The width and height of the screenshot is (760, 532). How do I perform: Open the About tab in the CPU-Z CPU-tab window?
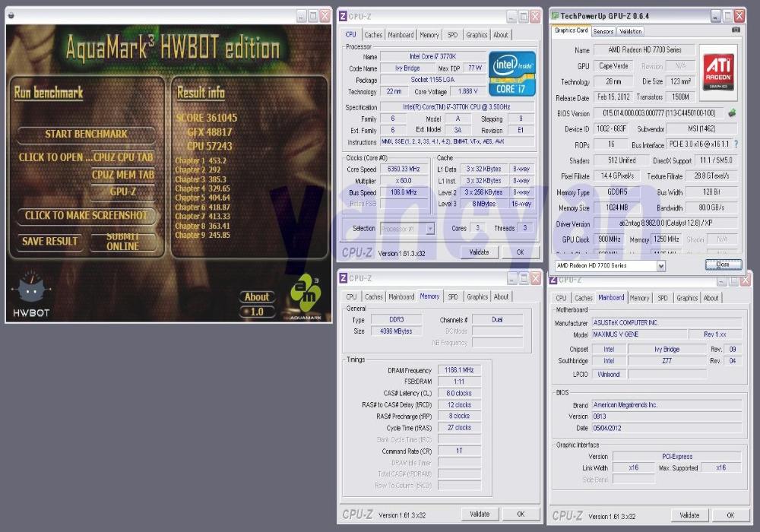click(x=501, y=35)
